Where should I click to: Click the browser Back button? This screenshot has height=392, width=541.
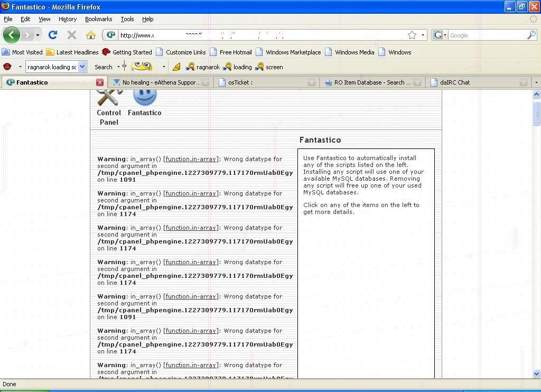click(11, 35)
